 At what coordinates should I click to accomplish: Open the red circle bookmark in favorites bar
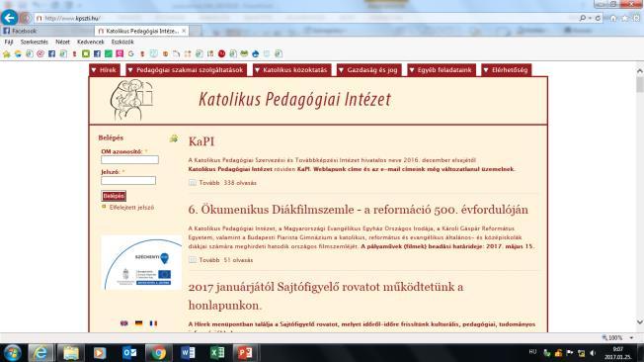pos(222,53)
